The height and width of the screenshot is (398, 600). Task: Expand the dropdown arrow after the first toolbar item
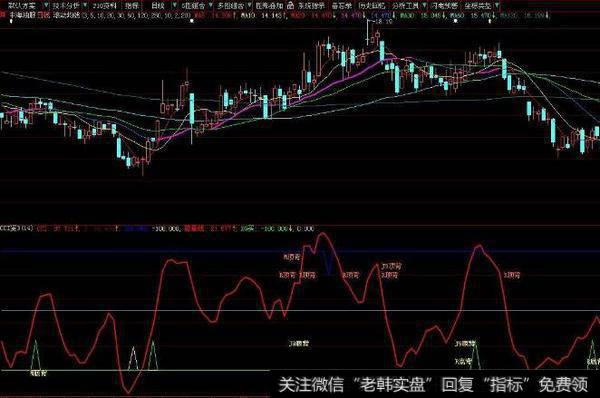tap(46, 6)
